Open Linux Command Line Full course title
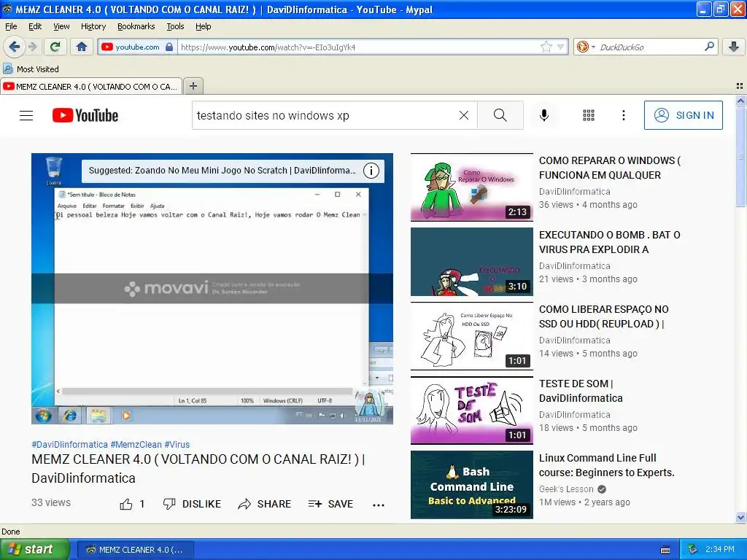 tap(607, 464)
